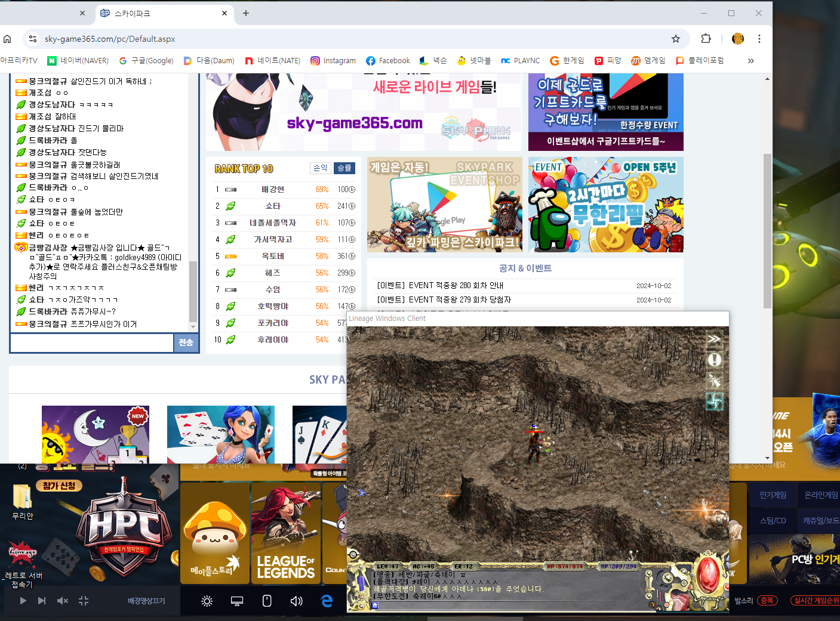This screenshot has width=840, height=621.
Task: Open the EVENT 적중왕 280 회차 안내 notice
Action: (440, 286)
